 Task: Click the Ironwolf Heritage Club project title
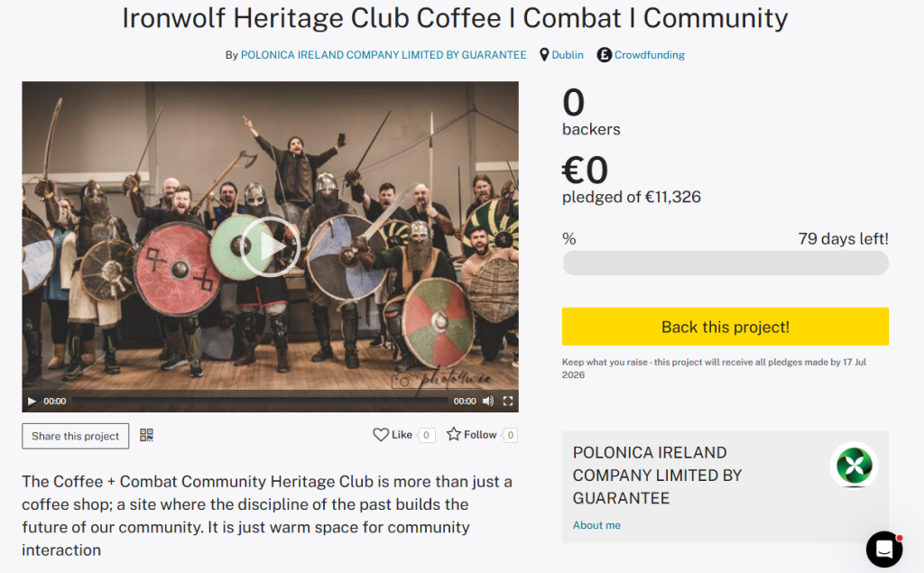click(x=455, y=18)
